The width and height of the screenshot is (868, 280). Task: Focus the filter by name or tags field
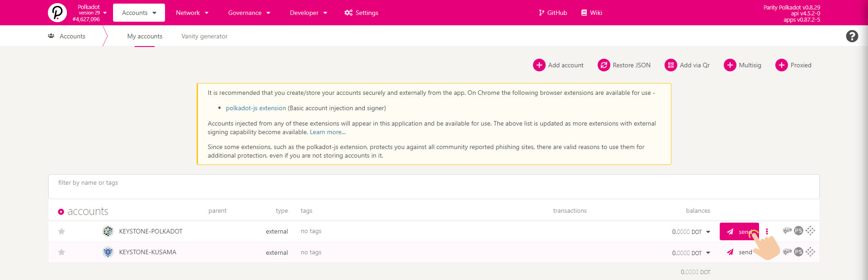(x=434, y=187)
